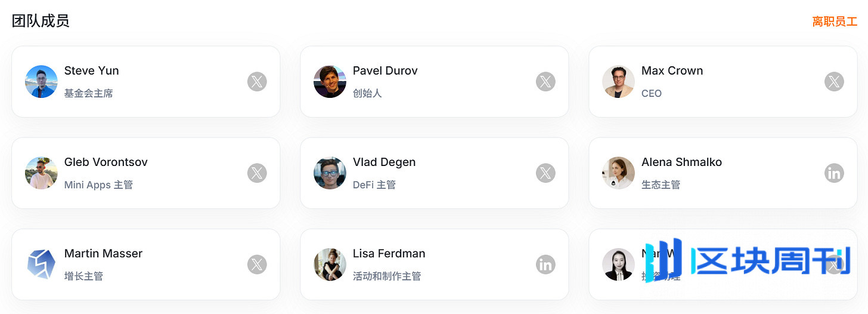Open Alena Shmalko's LinkedIn icon

(834, 173)
